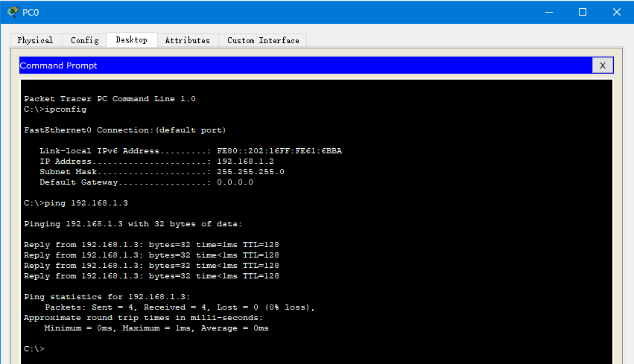Click 'Packet Tracer PC Command Line 1.0' text
Screen dimensions: 634x364
[110, 98]
